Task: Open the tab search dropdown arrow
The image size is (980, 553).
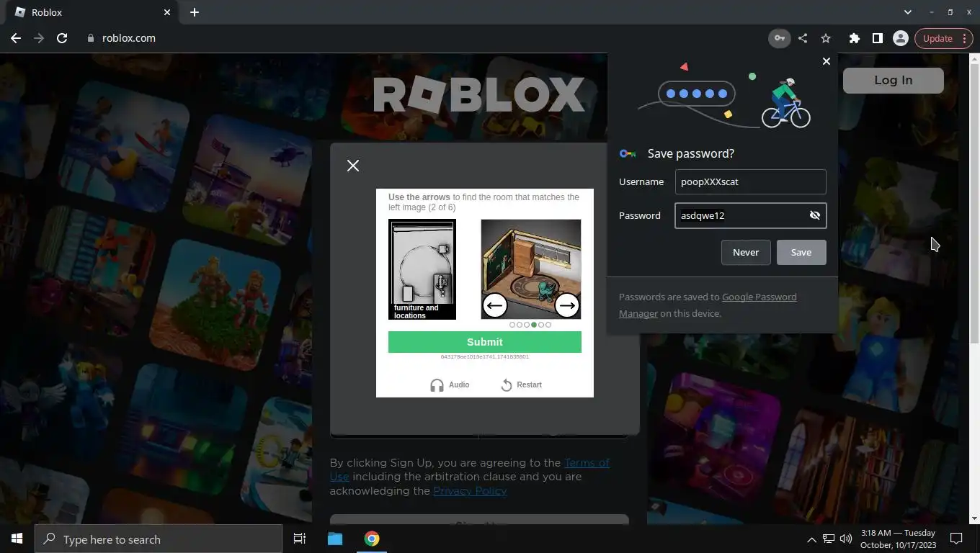Action: coord(908,12)
